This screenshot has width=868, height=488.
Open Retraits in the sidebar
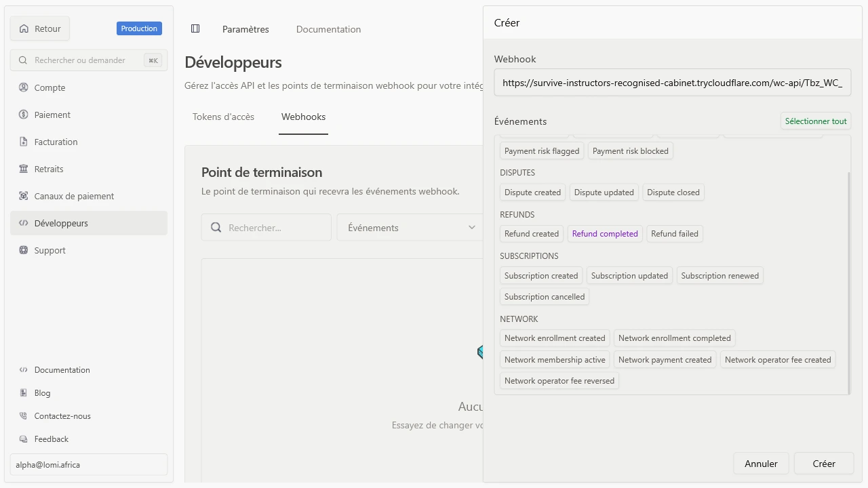click(89, 169)
